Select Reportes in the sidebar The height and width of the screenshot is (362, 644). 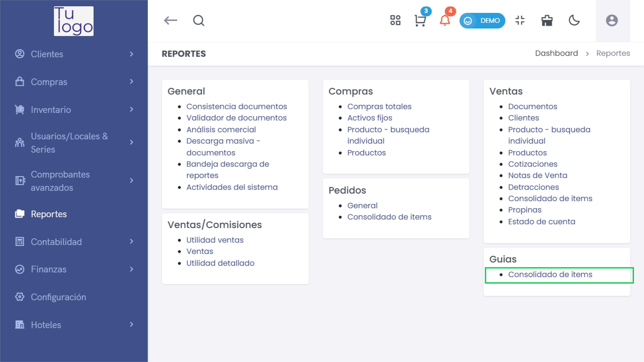coord(49,214)
